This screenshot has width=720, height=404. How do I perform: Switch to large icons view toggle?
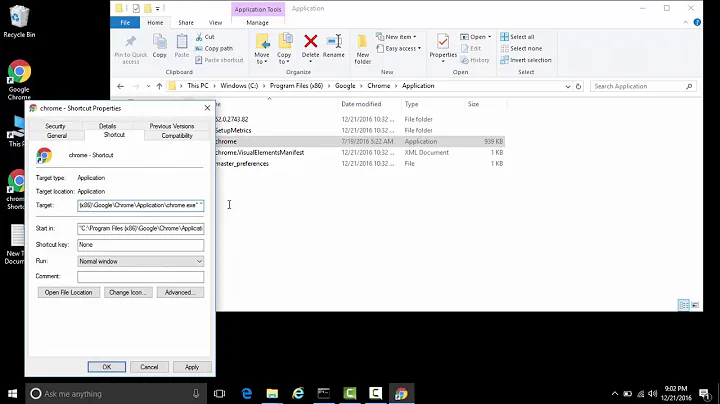click(695, 305)
